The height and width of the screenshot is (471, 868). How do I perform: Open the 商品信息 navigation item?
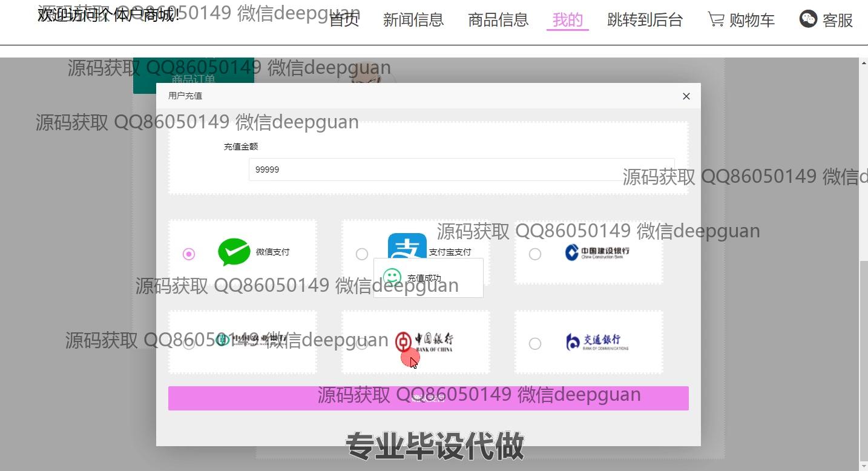click(x=498, y=21)
